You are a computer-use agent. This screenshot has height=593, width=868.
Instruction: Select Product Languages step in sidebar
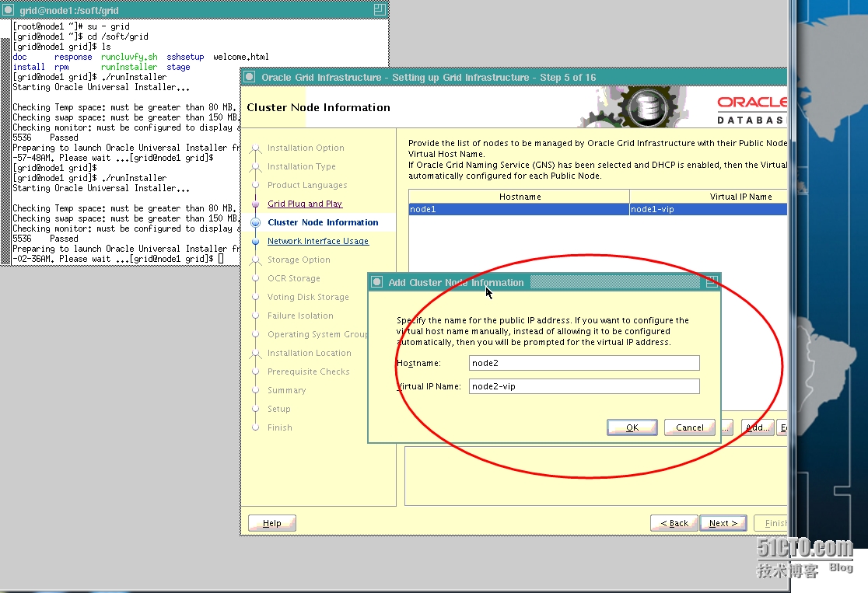point(307,185)
